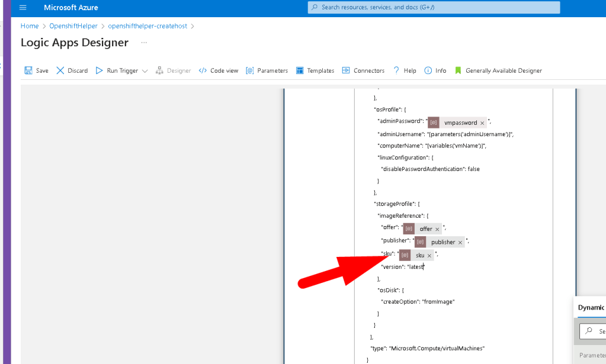
Task: Focus the dynamic content search field
Action: coord(592,331)
